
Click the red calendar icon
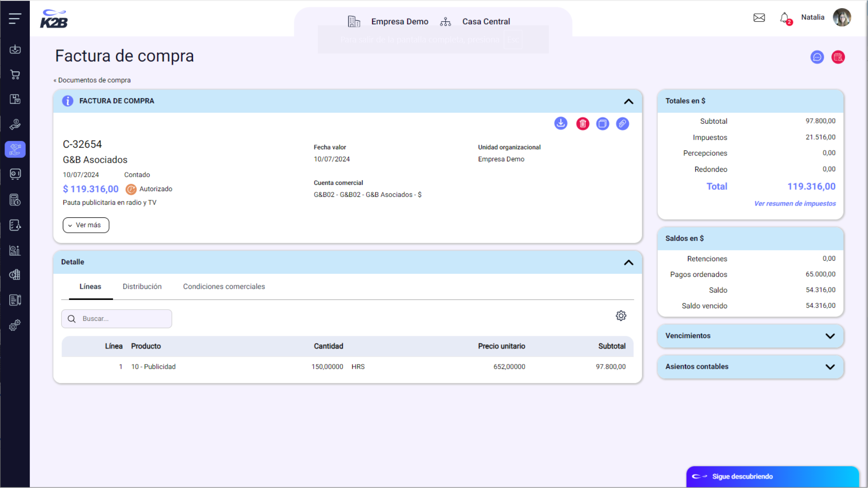pos(838,57)
